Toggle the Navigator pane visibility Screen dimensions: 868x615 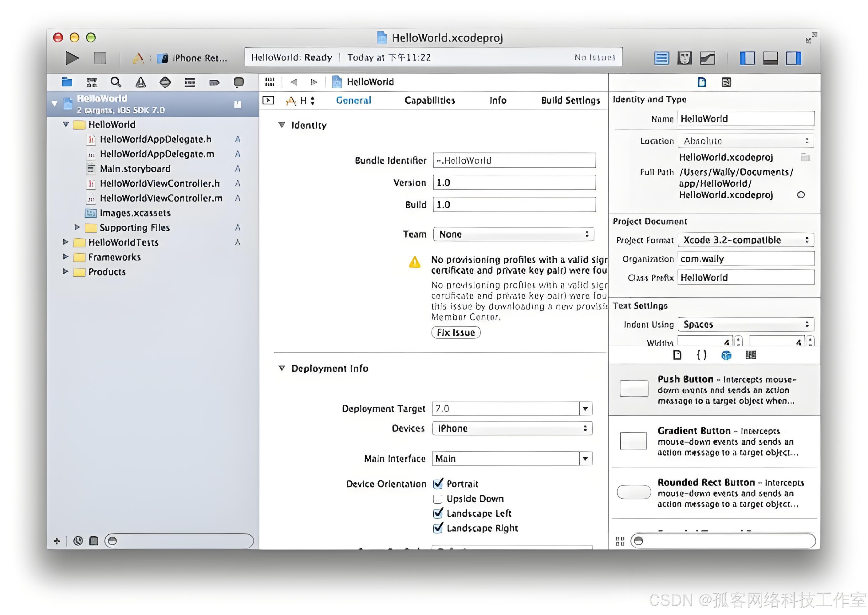[x=747, y=58]
